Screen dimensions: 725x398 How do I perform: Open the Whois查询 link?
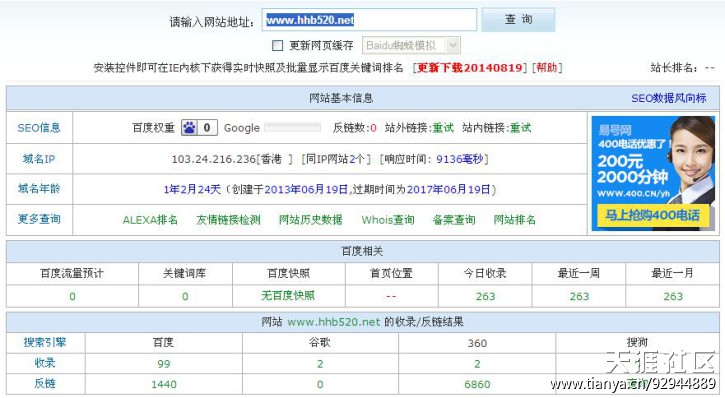[x=388, y=220]
